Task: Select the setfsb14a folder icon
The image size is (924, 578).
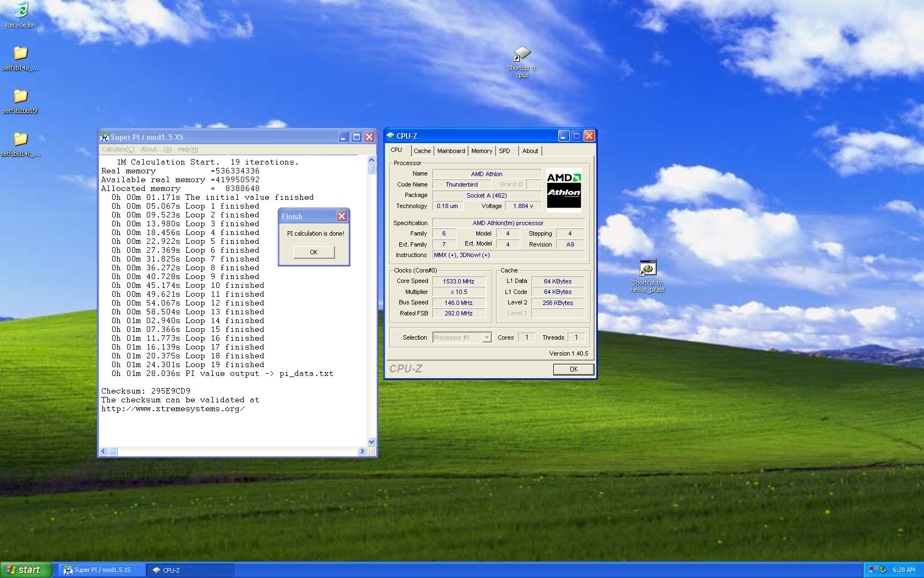Action: click(x=20, y=59)
